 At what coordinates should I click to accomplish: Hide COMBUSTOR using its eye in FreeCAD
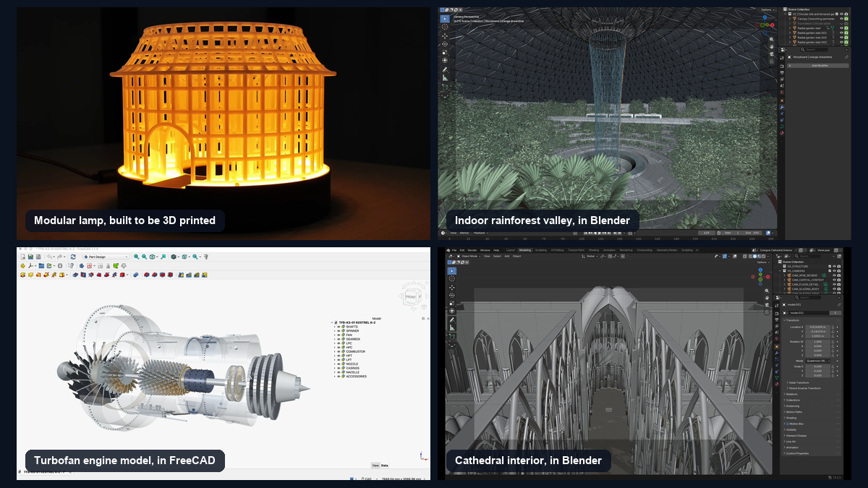point(339,351)
